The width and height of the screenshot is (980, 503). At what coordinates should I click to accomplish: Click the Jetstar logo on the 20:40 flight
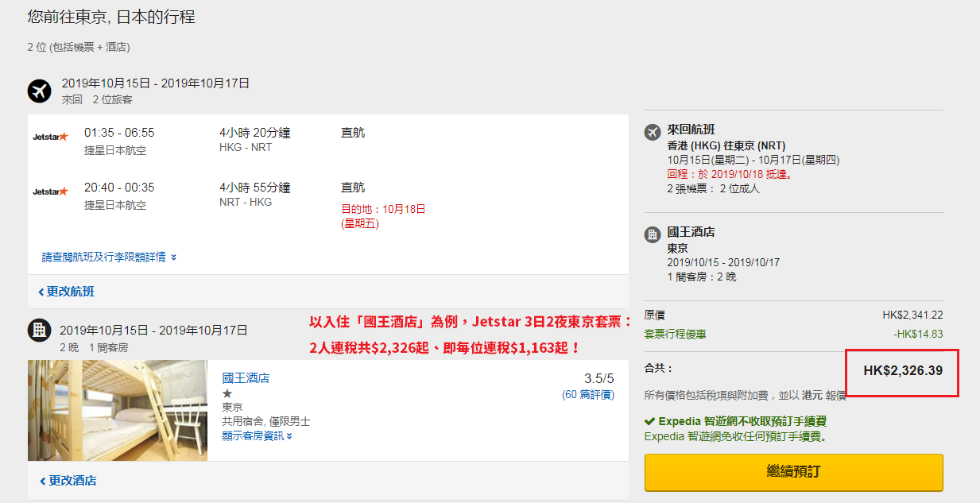(50, 192)
